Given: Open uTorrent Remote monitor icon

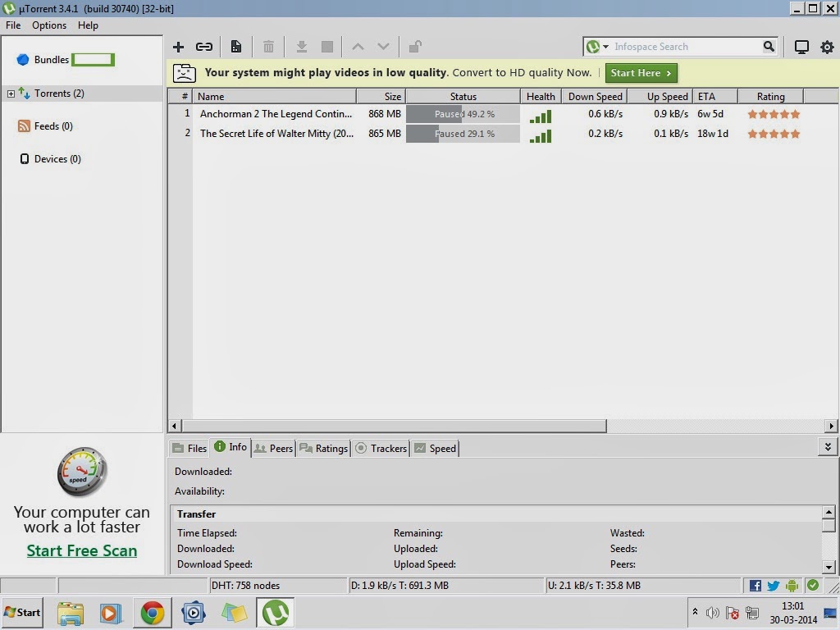Looking at the screenshot, I should (801, 47).
